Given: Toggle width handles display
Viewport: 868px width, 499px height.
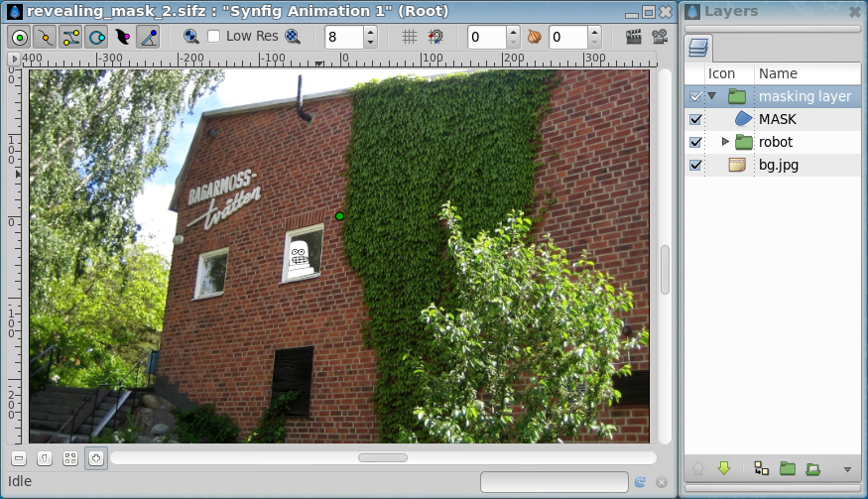Looking at the screenshot, I should tap(122, 37).
